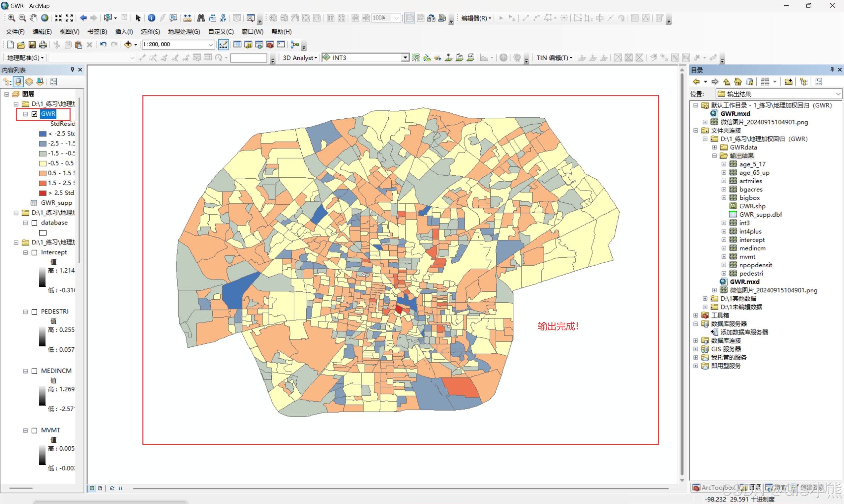The height and width of the screenshot is (504, 844).
Task: Enable the Intercept layer checkbox
Action: [x=34, y=252]
